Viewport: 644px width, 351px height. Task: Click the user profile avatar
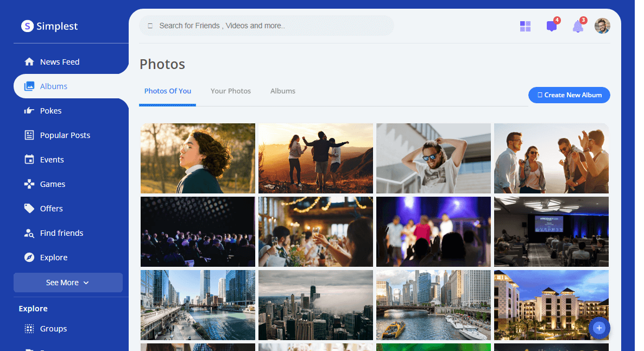coord(602,26)
